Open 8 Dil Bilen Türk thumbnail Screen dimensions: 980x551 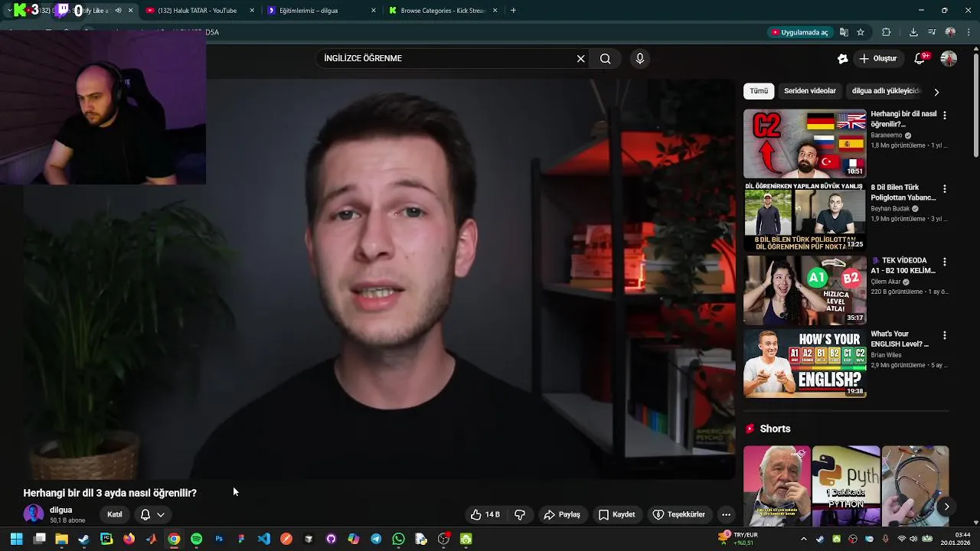[805, 217]
